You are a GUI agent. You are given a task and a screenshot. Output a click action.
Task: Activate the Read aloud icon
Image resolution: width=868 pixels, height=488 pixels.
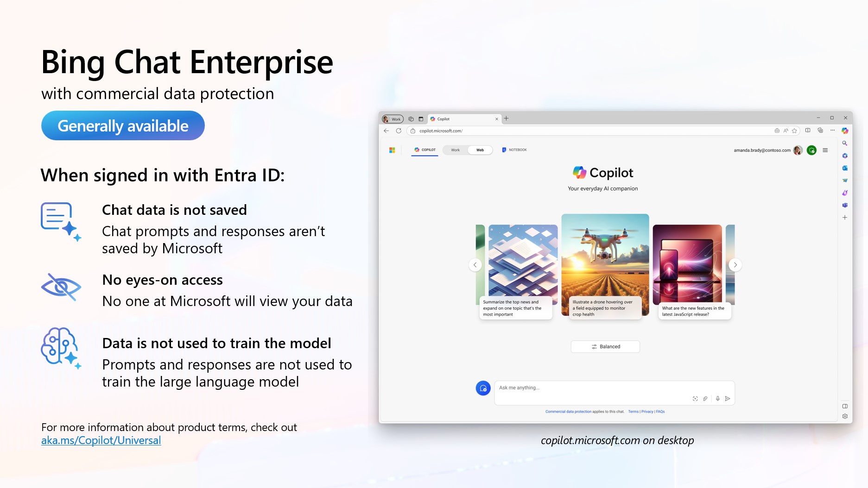click(786, 131)
